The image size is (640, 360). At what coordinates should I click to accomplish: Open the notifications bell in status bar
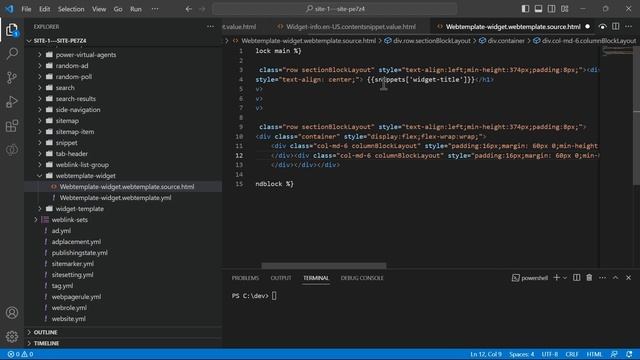pos(629,354)
